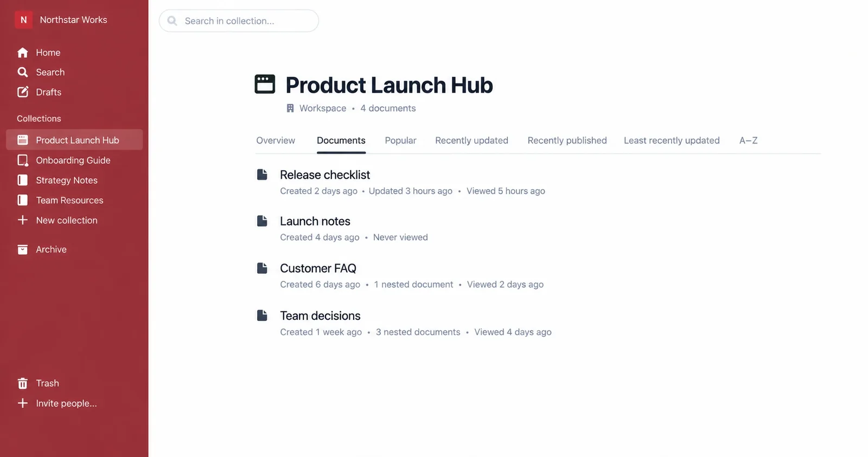The image size is (868, 457).
Task: Click the Workspace label under the title
Action: [x=323, y=108]
